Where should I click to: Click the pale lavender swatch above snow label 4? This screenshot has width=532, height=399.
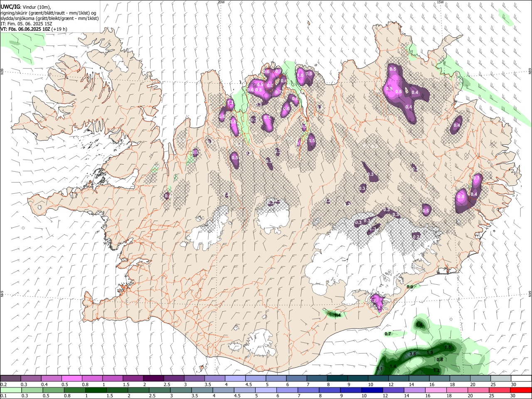coord(234,379)
